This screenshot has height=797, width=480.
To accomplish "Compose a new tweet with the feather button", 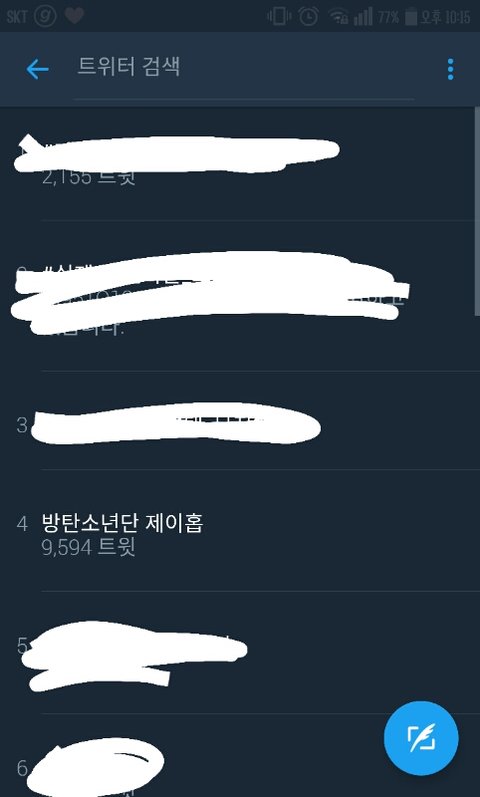I will coord(421,738).
